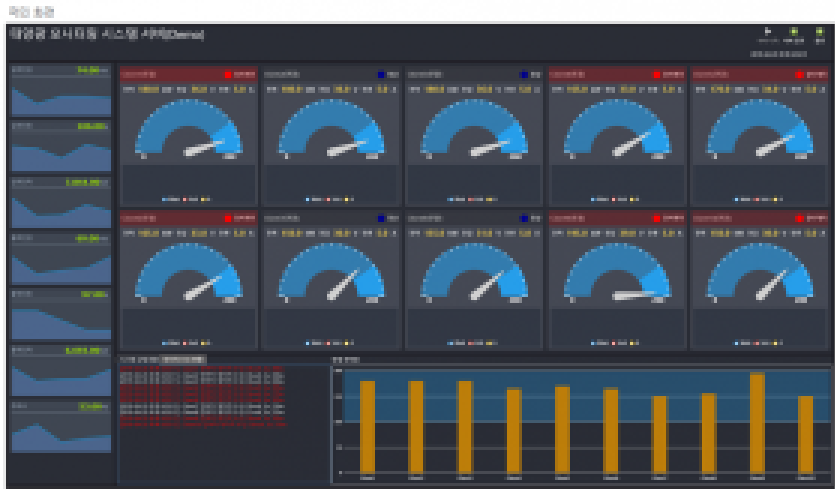Click the seventh orange bar in bar chart
The height and width of the screenshot is (489, 835).
pos(659,435)
